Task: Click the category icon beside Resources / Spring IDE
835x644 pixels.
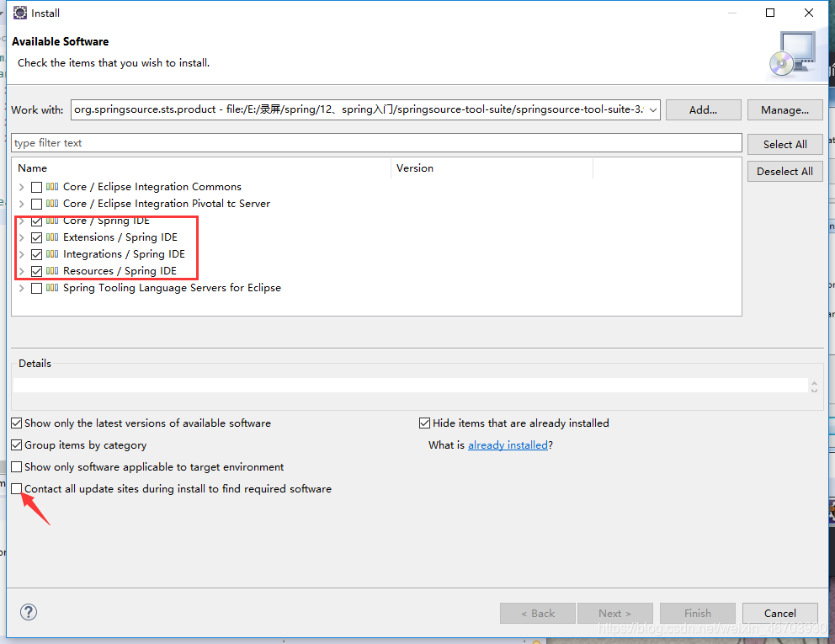Action: click(52, 271)
